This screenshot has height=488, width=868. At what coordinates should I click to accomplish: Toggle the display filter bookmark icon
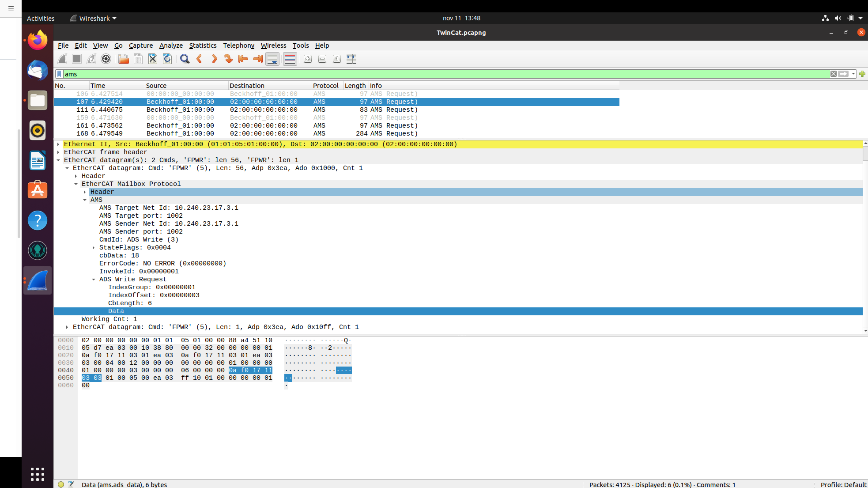tap(59, 74)
